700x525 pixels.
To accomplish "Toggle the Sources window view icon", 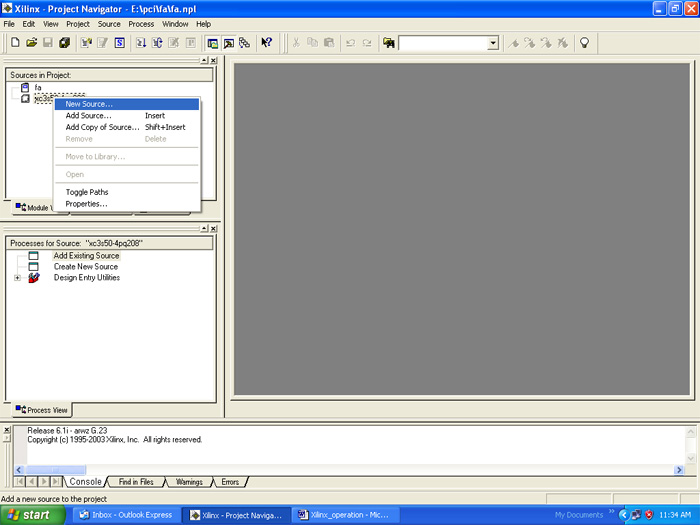I will tap(212, 43).
